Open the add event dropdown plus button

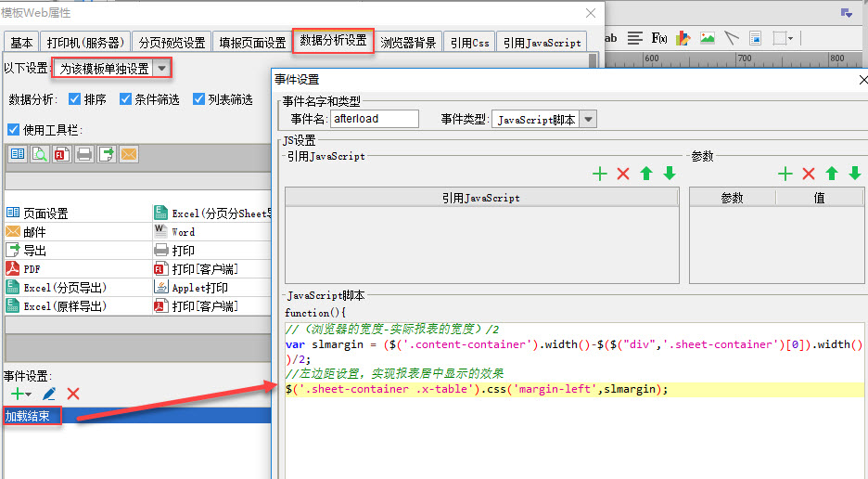[x=21, y=394]
